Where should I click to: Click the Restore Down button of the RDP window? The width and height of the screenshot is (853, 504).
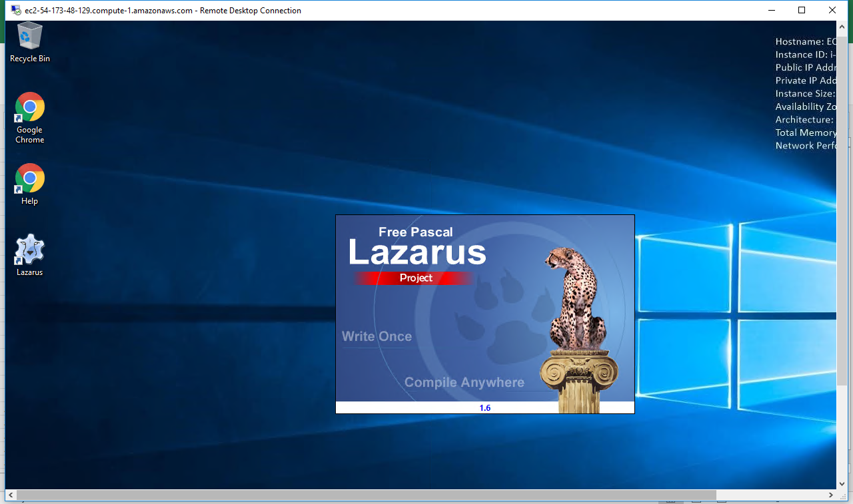click(x=802, y=10)
